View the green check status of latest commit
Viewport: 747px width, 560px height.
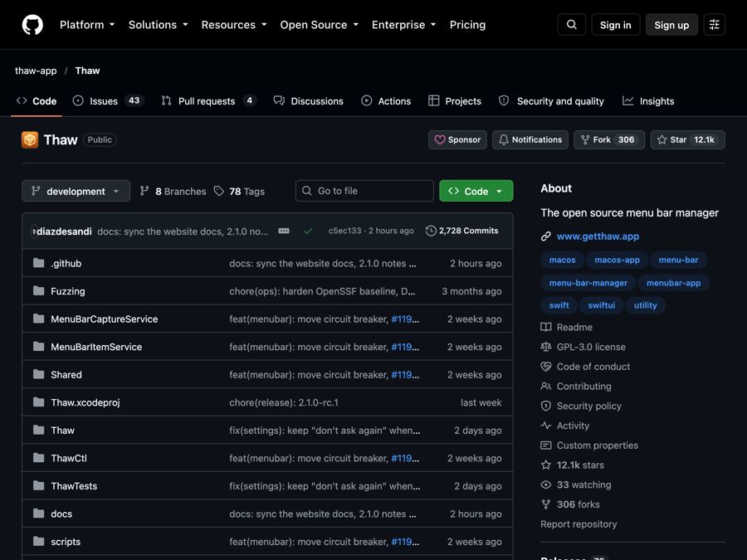pos(308,231)
